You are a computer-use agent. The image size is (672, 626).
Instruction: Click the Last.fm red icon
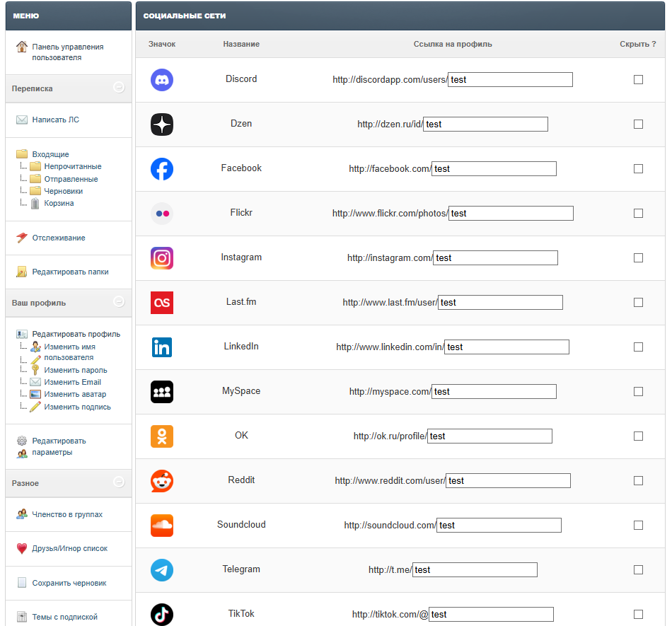(x=162, y=303)
